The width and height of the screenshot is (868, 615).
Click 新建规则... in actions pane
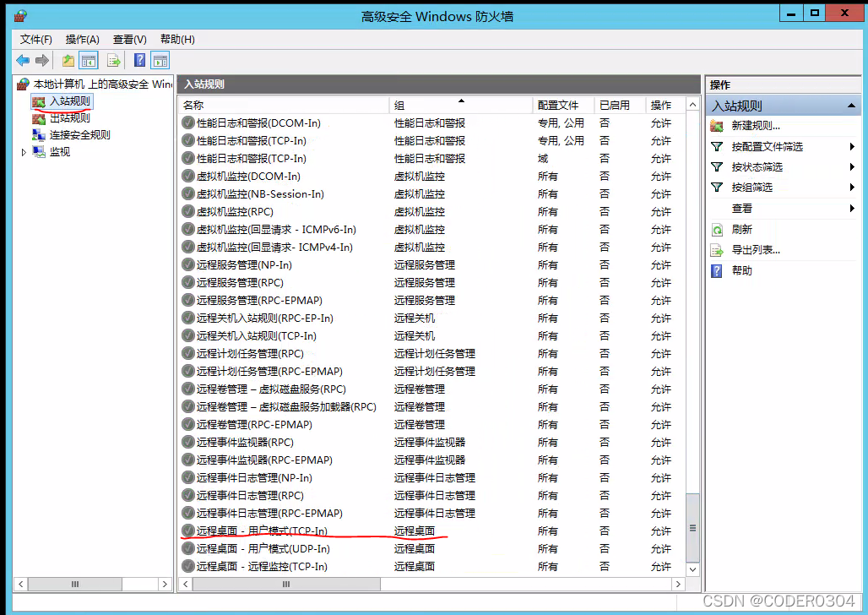[756, 126]
